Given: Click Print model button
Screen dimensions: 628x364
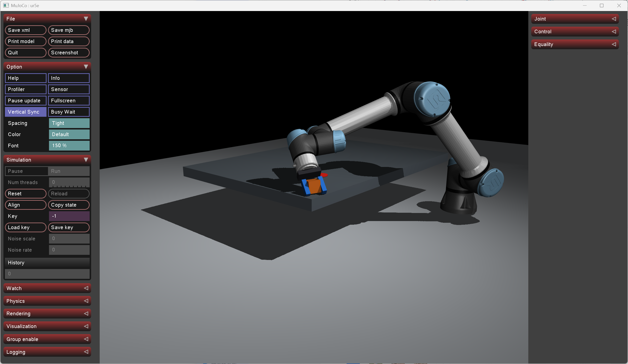Looking at the screenshot, I should (26, 41).
